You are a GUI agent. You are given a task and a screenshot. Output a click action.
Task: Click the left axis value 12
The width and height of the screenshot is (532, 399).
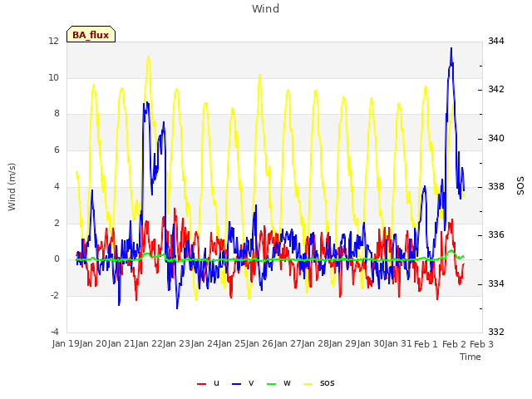(53, 41)
